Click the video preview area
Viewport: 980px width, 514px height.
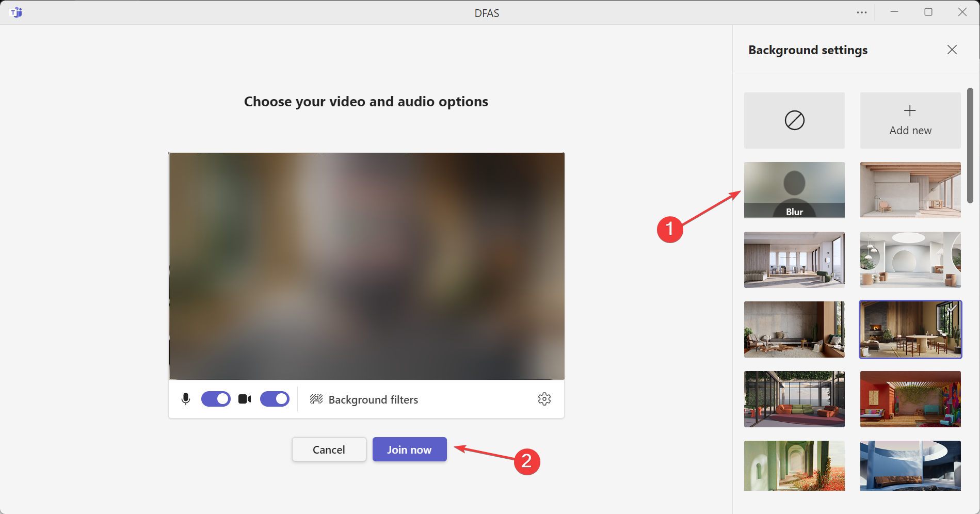[366, 266]
